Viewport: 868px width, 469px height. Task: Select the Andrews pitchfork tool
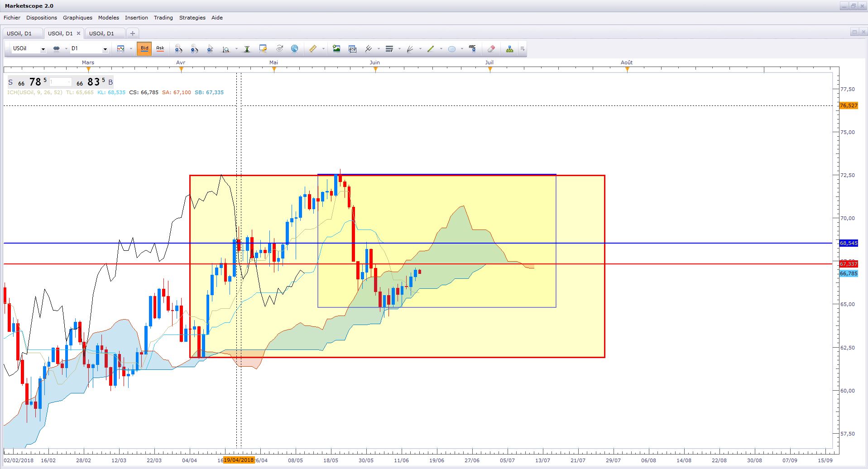pyautogui.click(x=369, y=48)
